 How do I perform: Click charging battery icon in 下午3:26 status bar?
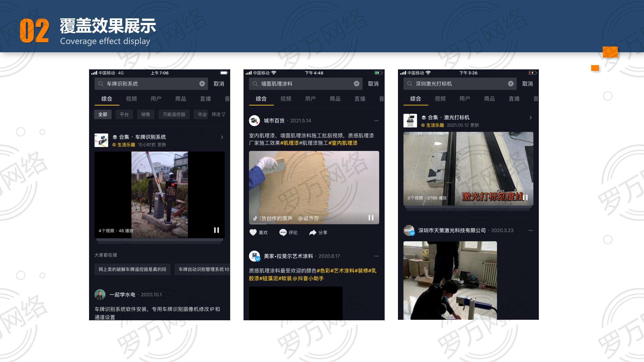coord(533,73)
